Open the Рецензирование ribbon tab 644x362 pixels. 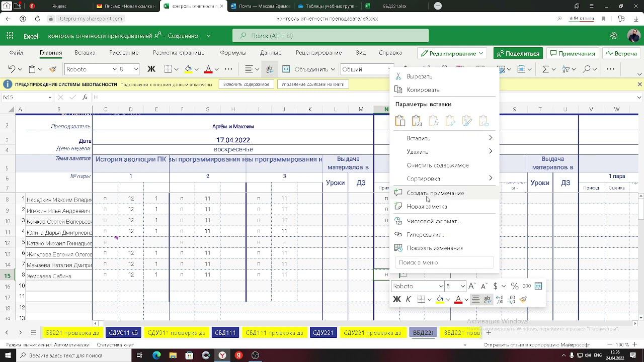click(318, 53)
